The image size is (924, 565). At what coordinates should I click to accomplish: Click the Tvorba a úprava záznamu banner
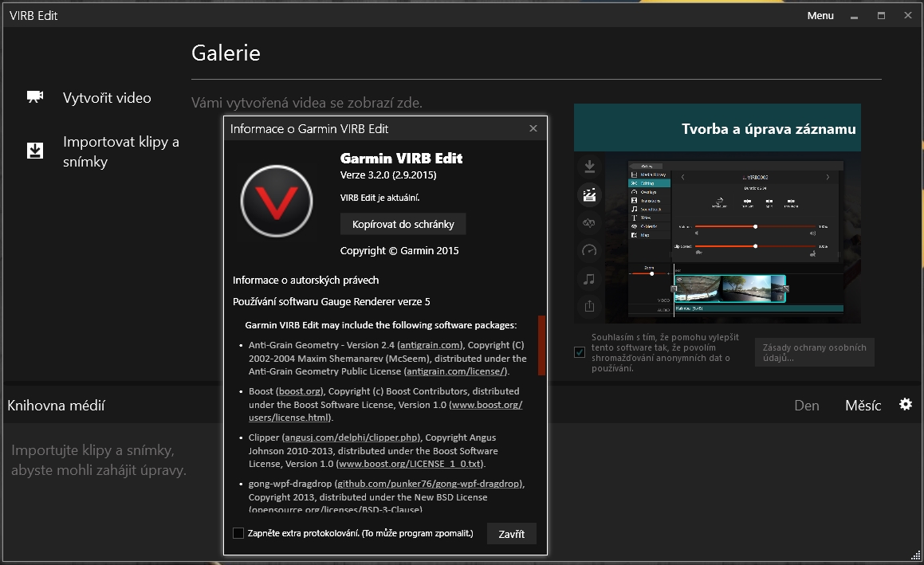point(718,128)
